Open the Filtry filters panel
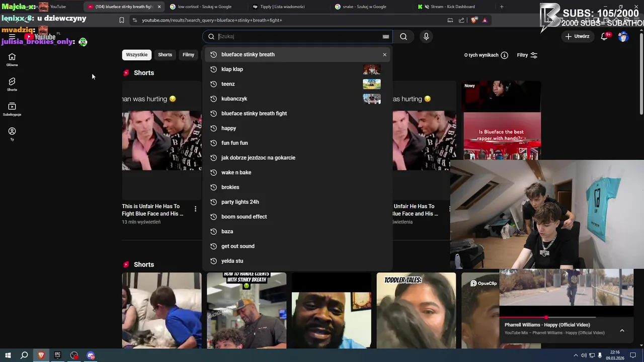Viewport: 644px width, 362px height. (x=527, y=55)
